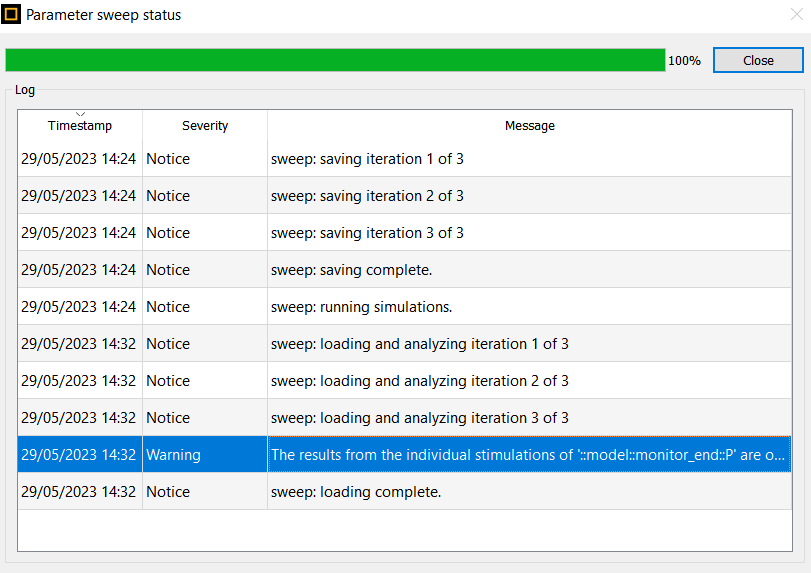Click the Severity column header

[x=205, y=126]
